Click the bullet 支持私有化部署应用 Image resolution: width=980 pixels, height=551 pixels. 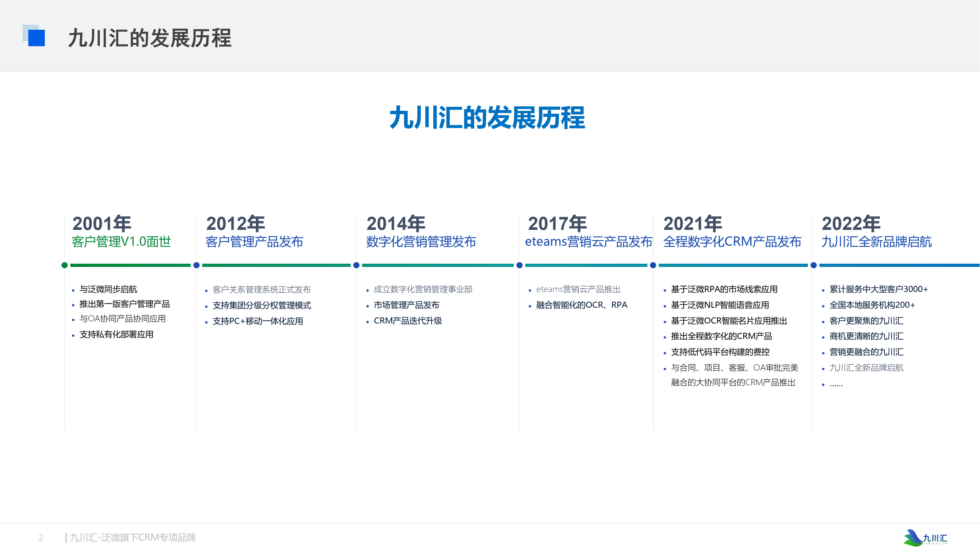(x=116, y=335)
